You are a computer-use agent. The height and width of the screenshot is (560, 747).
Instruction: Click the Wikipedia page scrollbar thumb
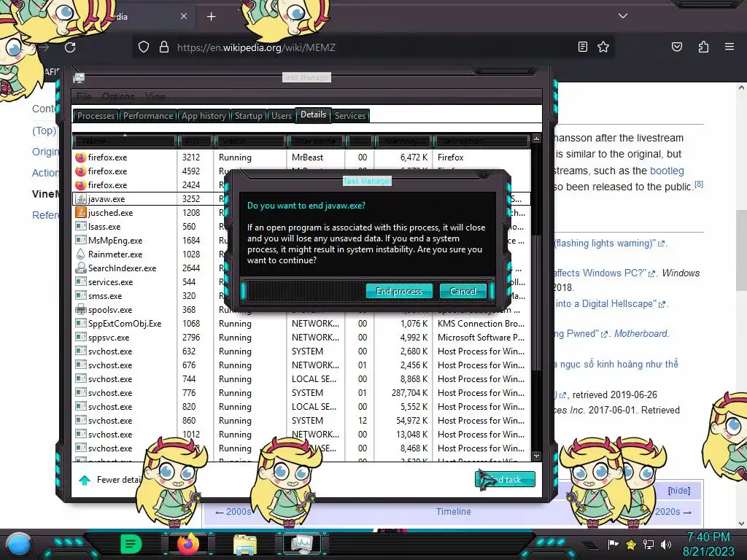click(741, 250)
